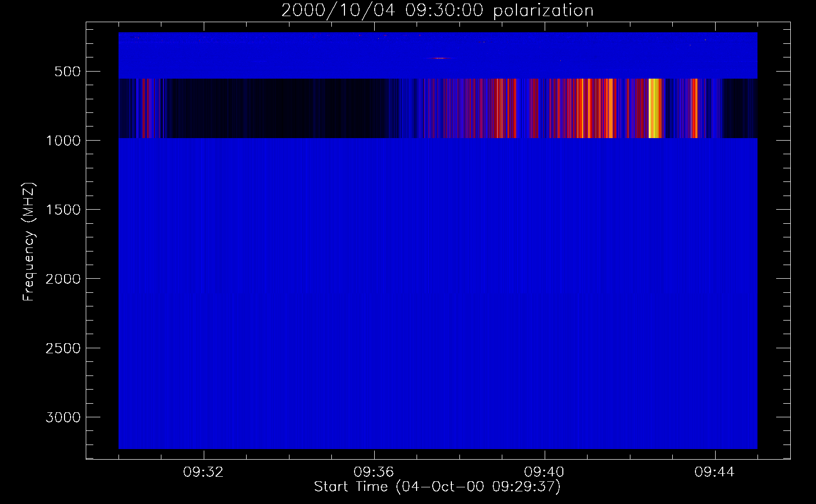Viewport: 816px width, 504px height.
Task: Click the 500 frequency tick label
Action: pyautogui.click(x=68, y=72)
